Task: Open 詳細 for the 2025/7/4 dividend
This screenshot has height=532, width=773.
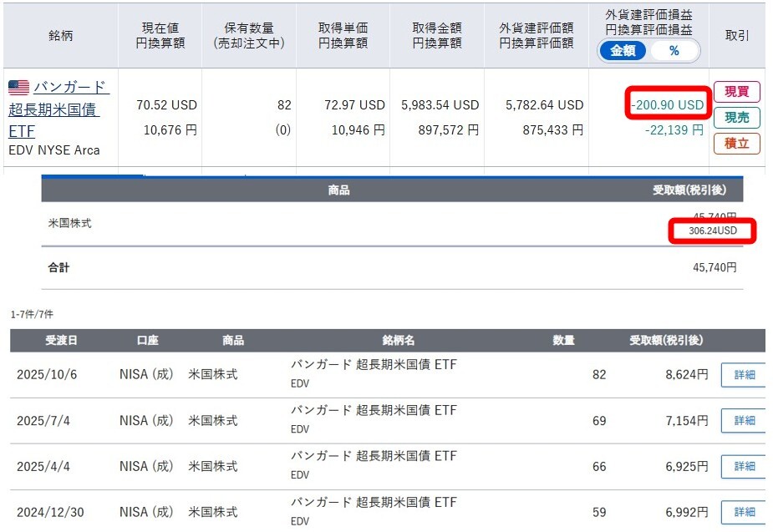Action: tap(744, 421)
